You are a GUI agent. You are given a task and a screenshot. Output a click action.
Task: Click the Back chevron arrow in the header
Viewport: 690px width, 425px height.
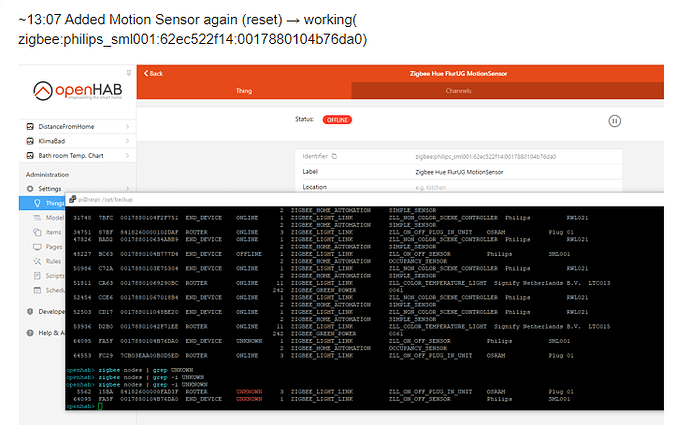(x=146, y=73)
